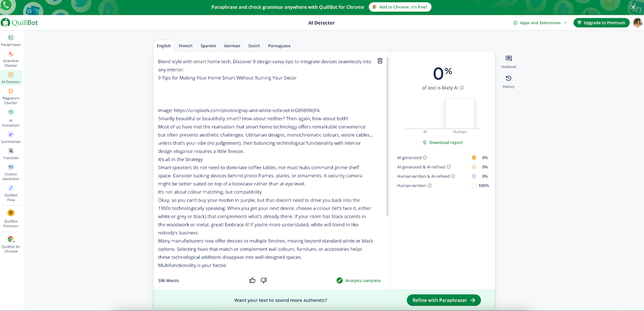Show info icon next to Human-written
Image resolution: width=644 pixels, height=311 pixels.
(x=429, y=186)
